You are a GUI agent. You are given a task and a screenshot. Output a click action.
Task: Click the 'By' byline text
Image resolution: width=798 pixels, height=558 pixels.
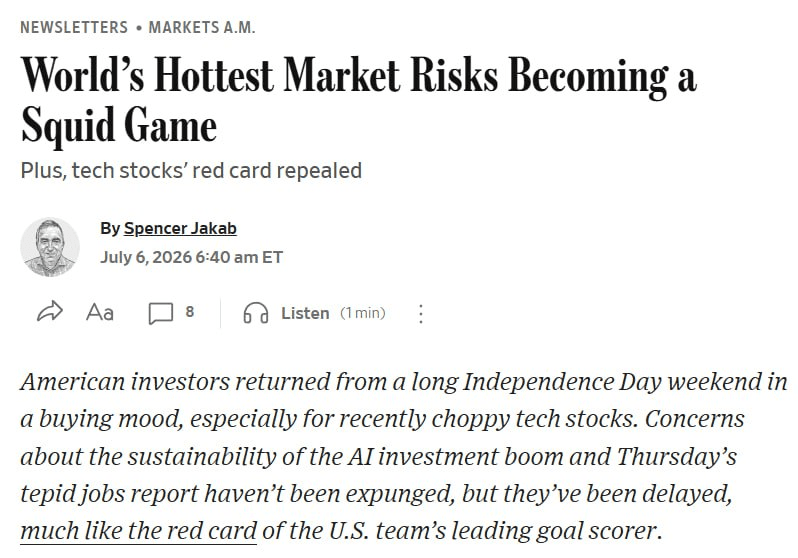(x=110, y=228)
